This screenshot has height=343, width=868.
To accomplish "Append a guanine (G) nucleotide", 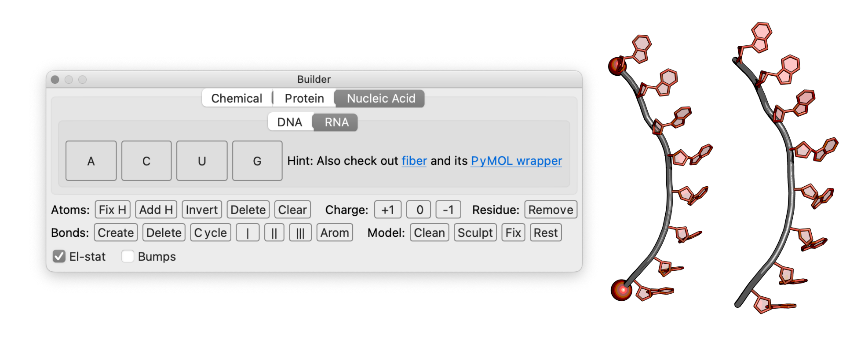I will click(x=257, y=161).
